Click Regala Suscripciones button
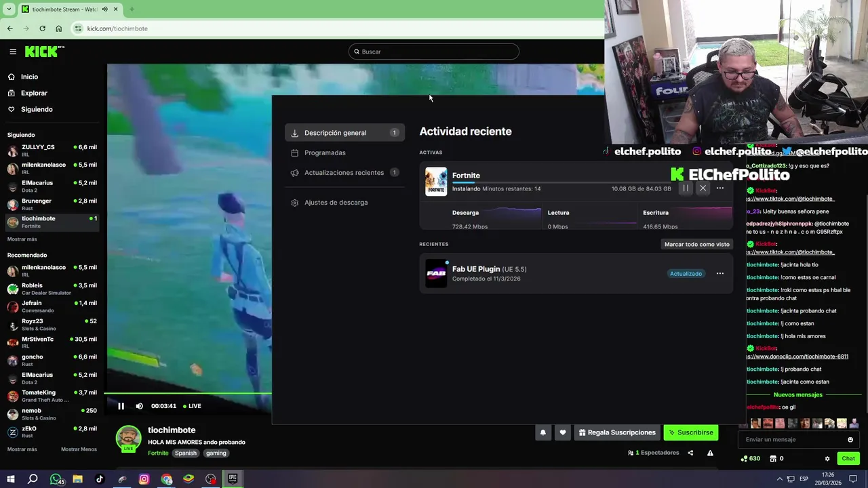The image size is (868, 488). (617, 432)
